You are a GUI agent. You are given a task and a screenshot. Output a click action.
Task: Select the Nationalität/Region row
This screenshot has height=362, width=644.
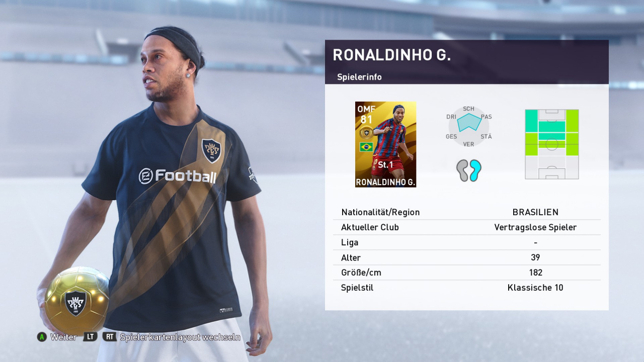(x=467, y=212)
